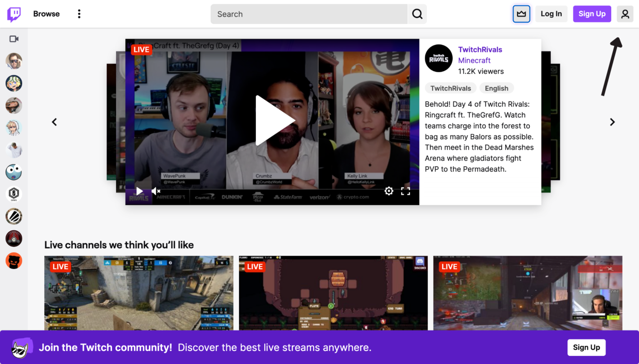The image size is (639, 364).
Task: Open the sidebar channel with long-hair woman avatar
Action: pyautogui.click(x=14, y=106)
